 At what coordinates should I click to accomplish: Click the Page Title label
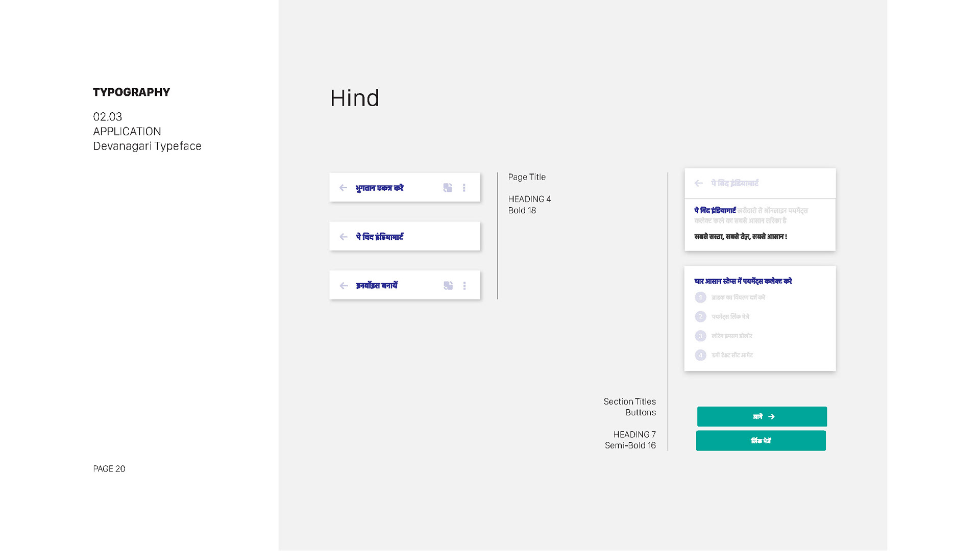click(527, 177)
